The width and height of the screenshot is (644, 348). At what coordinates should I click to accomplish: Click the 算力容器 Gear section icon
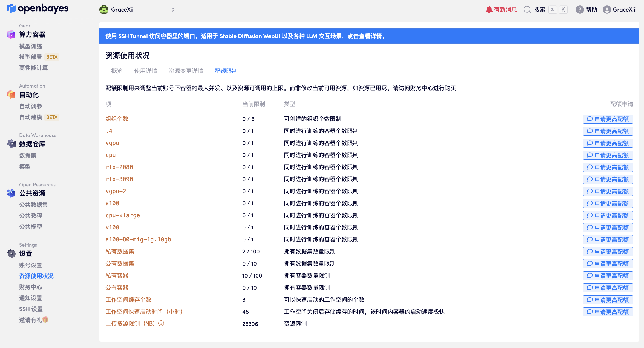[x=11, y=35]
